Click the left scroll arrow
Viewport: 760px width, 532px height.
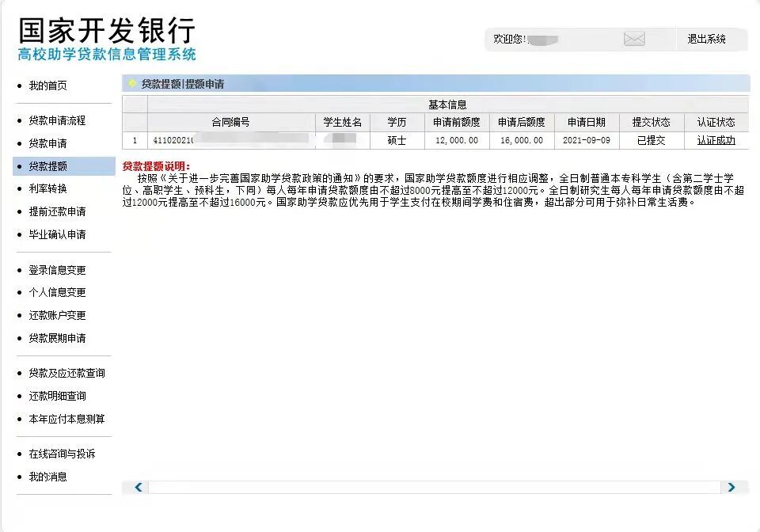pyautogui.click(x=138, y=487)
